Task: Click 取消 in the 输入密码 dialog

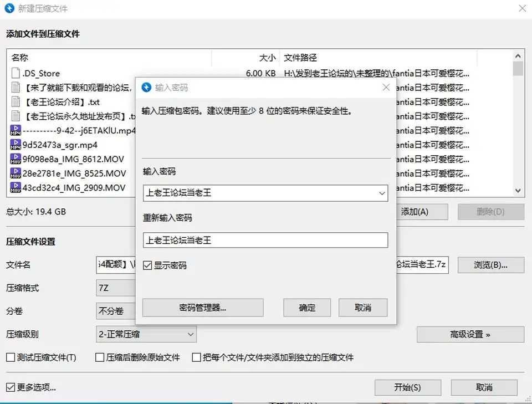Action: 363,308
